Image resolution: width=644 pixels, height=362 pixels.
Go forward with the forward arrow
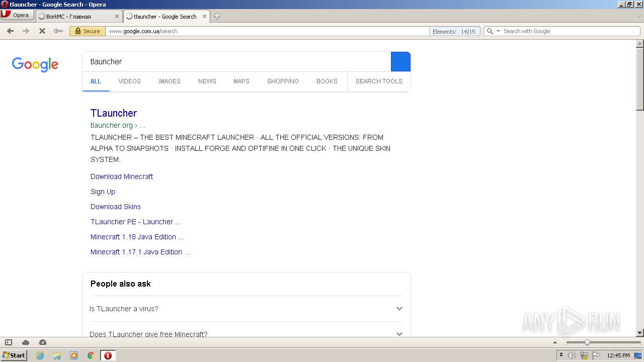click(x=26, y=31)
